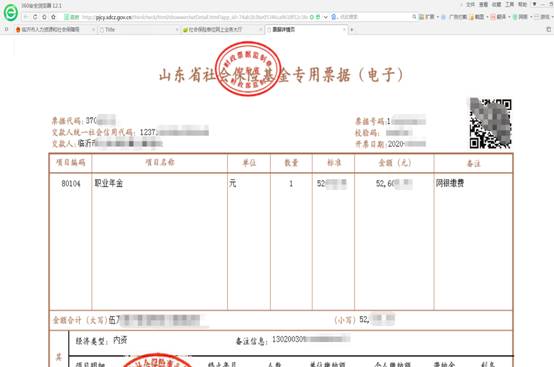The image size is (554, 367).
Task: Click the browser back arrow
Action: (x=26, y=17)
